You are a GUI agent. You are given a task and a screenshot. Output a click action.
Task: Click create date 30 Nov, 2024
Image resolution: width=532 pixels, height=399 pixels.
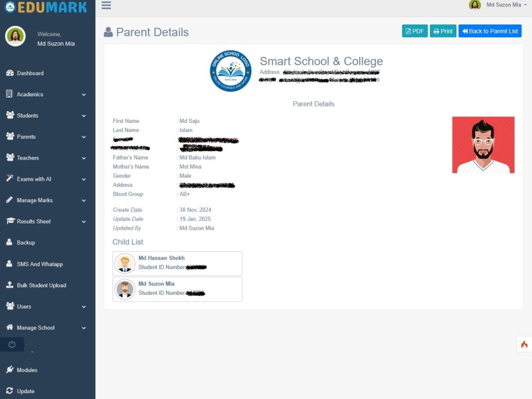(195, 210)
